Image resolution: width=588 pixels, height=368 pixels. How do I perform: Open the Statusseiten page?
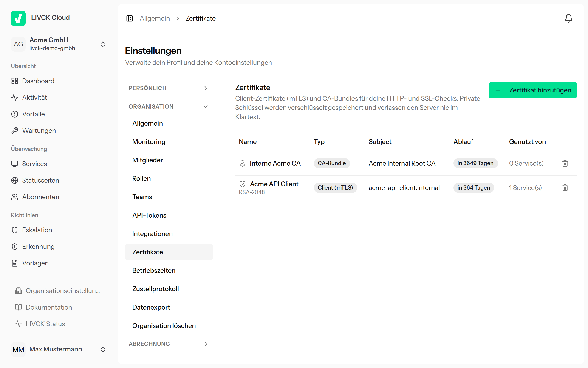pos(59,180)
